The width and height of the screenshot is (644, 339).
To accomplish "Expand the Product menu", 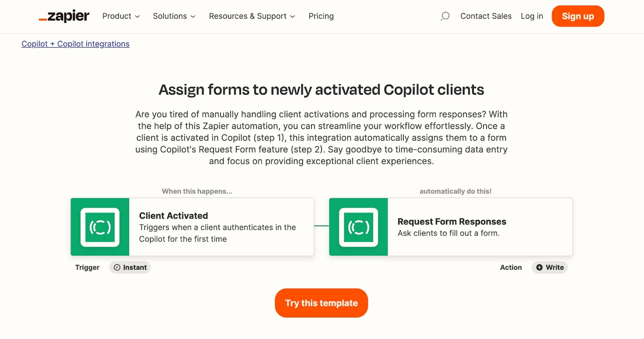I will [120, 16].
